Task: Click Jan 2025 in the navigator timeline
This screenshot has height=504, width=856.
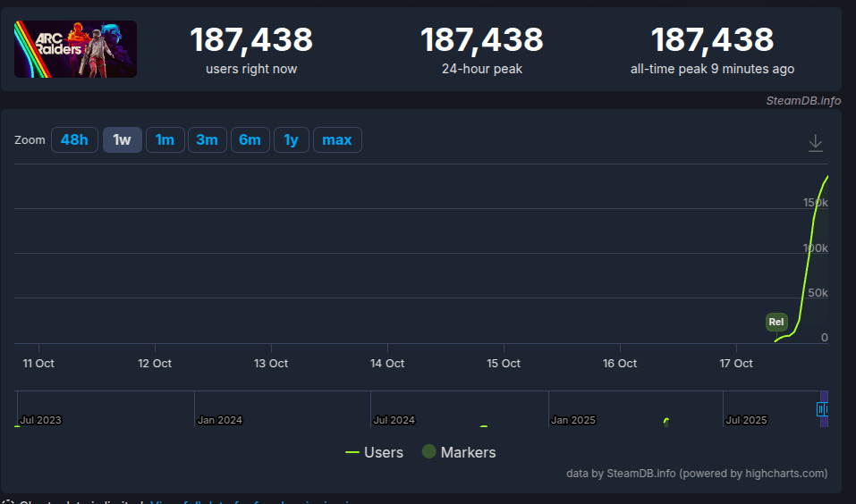Action: [x=572, y=419]
